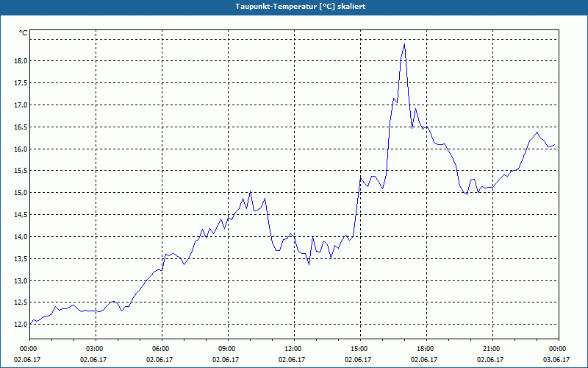The width and height of the screenshot is (588, 368).
Task: Select the 14,0 y-axis label
Action: tap(21, 236)
